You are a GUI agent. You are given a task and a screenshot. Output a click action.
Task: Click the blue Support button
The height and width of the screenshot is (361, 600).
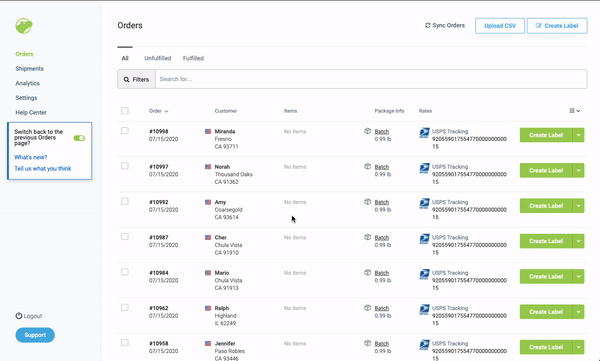(35, 335)
